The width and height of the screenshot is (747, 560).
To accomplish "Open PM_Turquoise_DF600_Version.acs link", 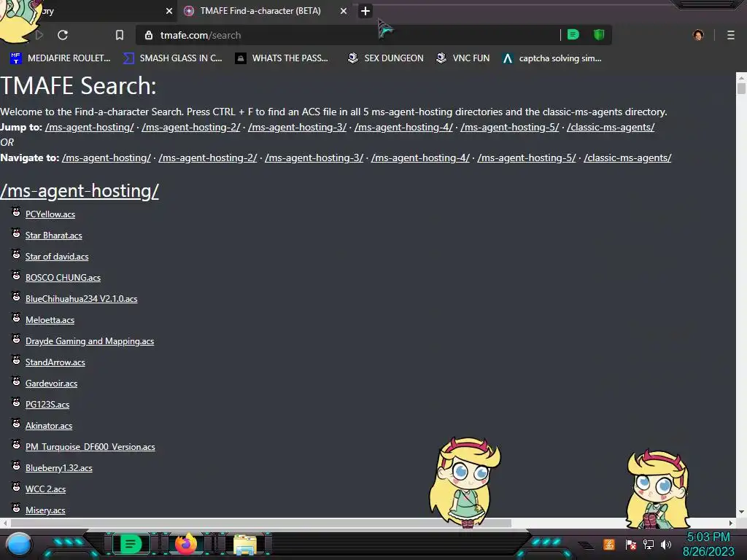I will tap(90, 447).
